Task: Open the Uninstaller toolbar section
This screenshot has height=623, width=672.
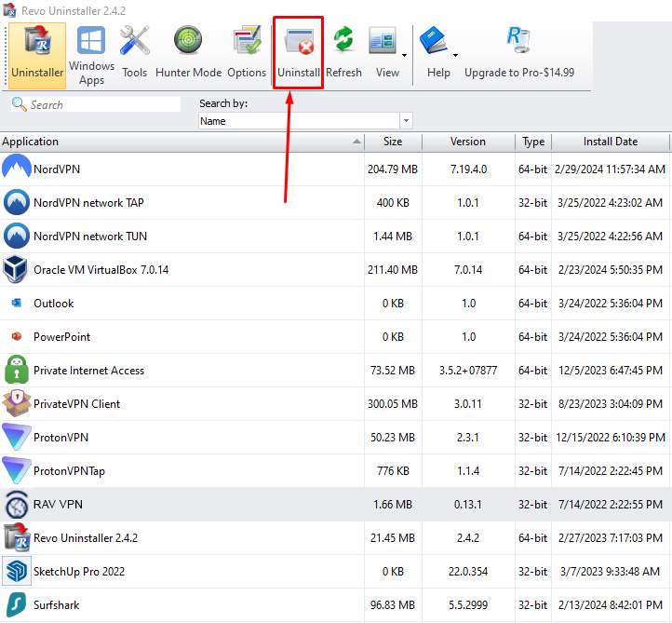Action: click(x=37, y=56)
